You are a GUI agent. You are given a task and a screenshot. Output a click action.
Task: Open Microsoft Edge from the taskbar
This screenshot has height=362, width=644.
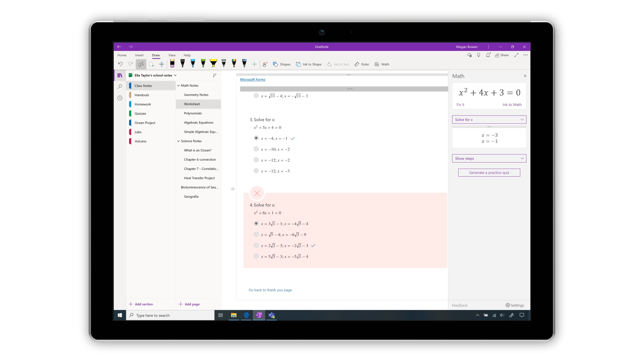[x=247, y=315]
